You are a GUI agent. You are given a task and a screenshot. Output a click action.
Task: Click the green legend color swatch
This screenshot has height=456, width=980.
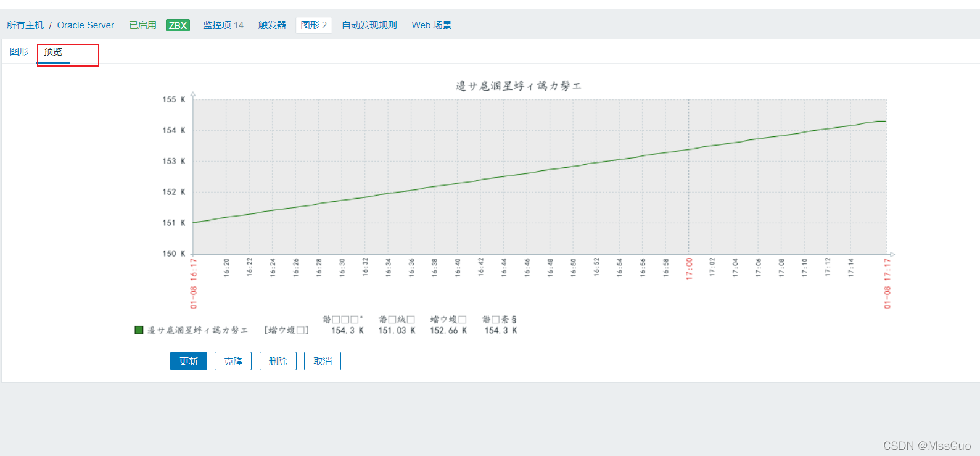pos(139,330)
